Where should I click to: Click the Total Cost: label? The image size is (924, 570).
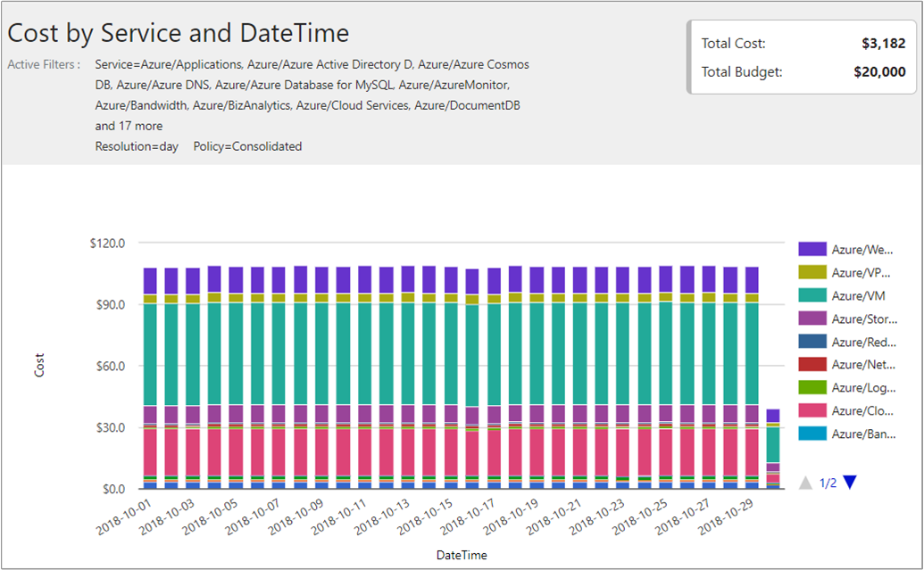click(733, 43)
